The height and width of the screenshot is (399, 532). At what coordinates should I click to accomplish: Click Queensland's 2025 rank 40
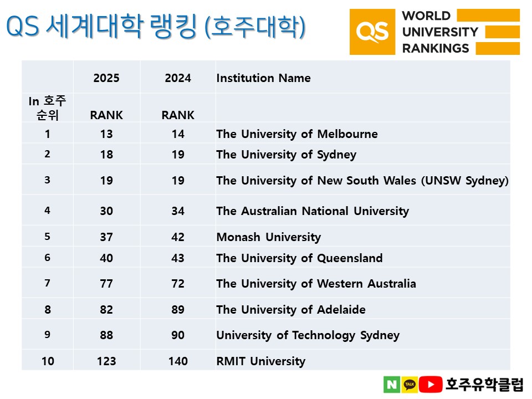tap(106, 258)
